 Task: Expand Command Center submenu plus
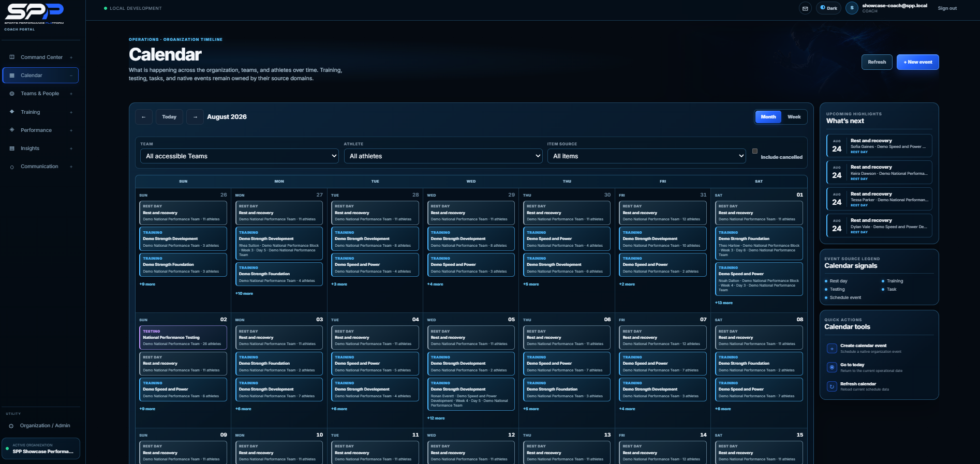(x=71, y=57)
